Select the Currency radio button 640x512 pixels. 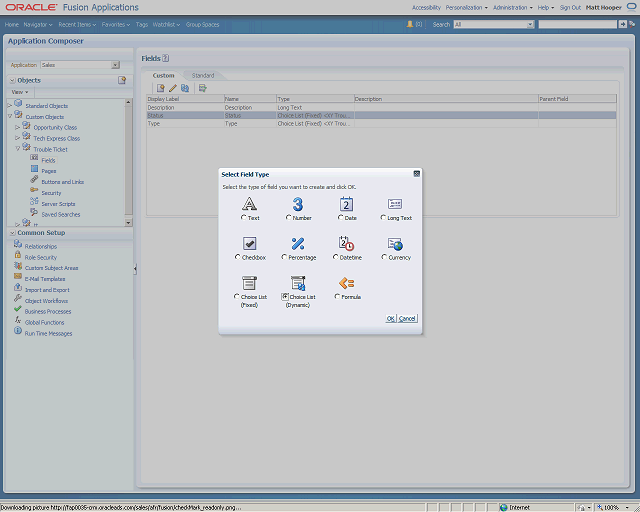point(384,257)
